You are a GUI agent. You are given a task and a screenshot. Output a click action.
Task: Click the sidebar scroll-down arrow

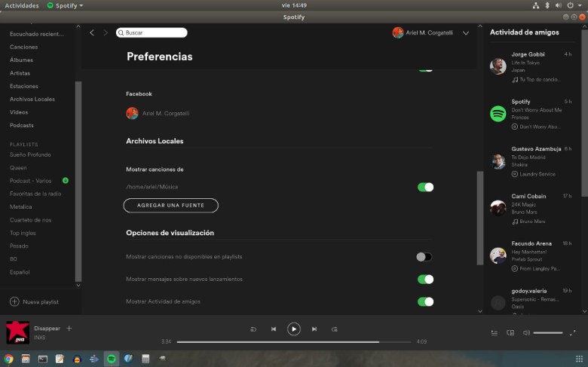78,285
